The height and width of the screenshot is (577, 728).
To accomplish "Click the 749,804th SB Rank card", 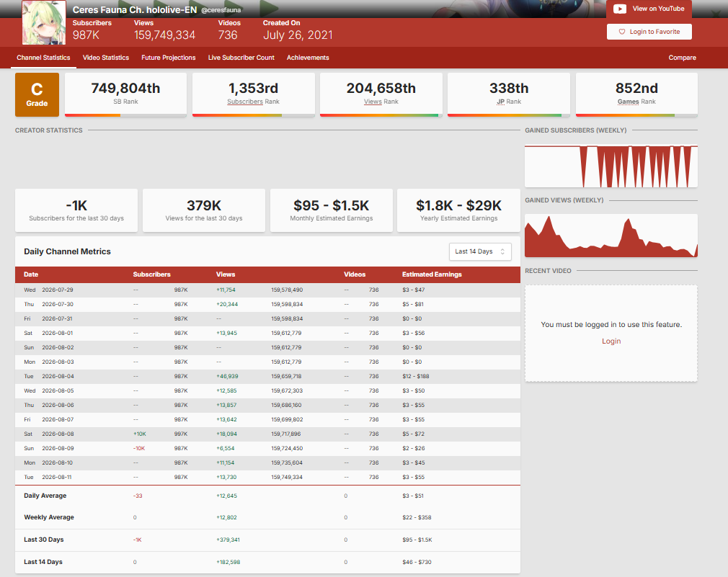I will pyautogui.click(x=126, y=94).
